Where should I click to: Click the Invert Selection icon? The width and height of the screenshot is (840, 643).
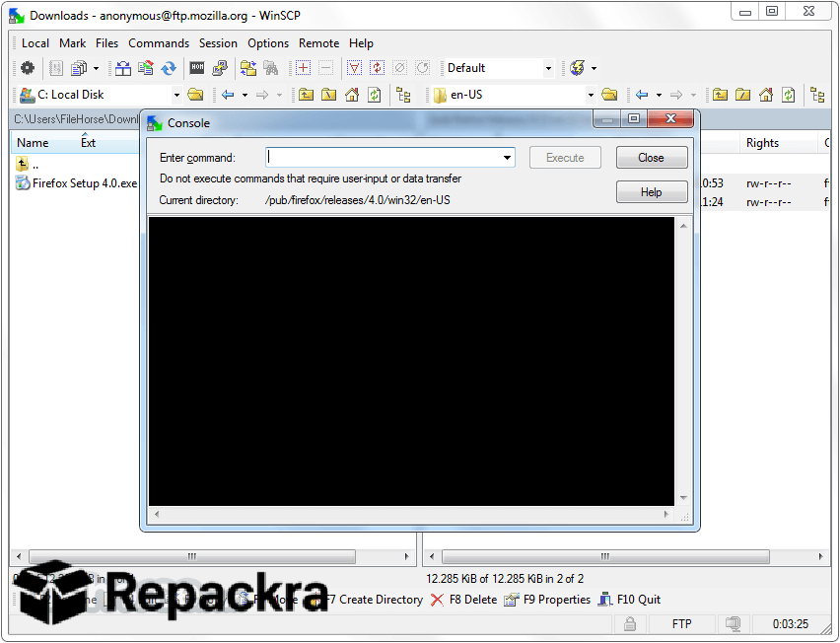378,68
